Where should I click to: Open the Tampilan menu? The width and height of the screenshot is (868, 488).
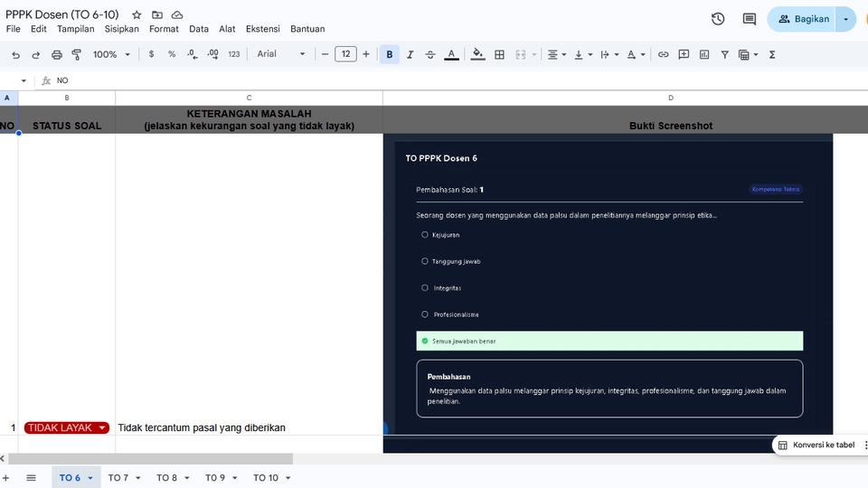(x=76, y=29)
